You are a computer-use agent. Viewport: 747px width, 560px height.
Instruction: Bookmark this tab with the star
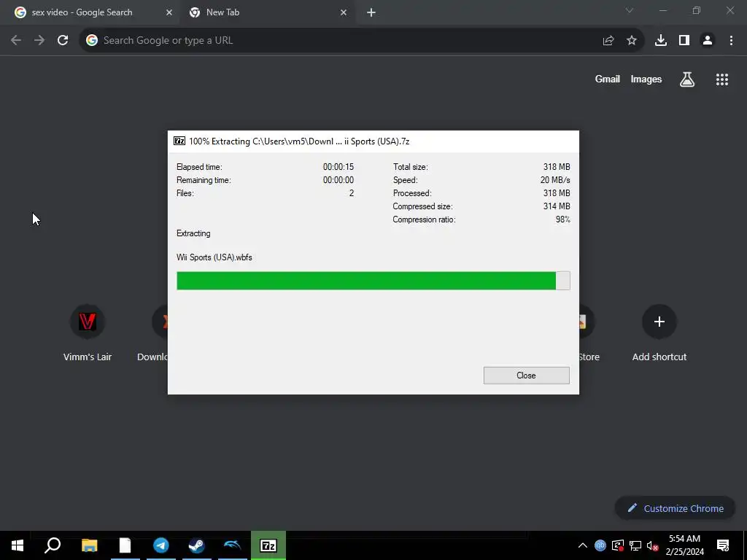pyautogui.click(x=632, y=41)
